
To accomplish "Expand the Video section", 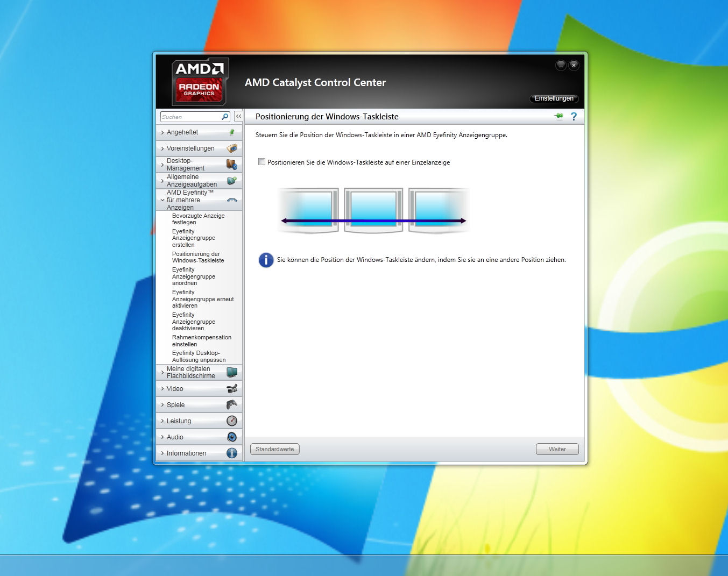I will point(200,389).
